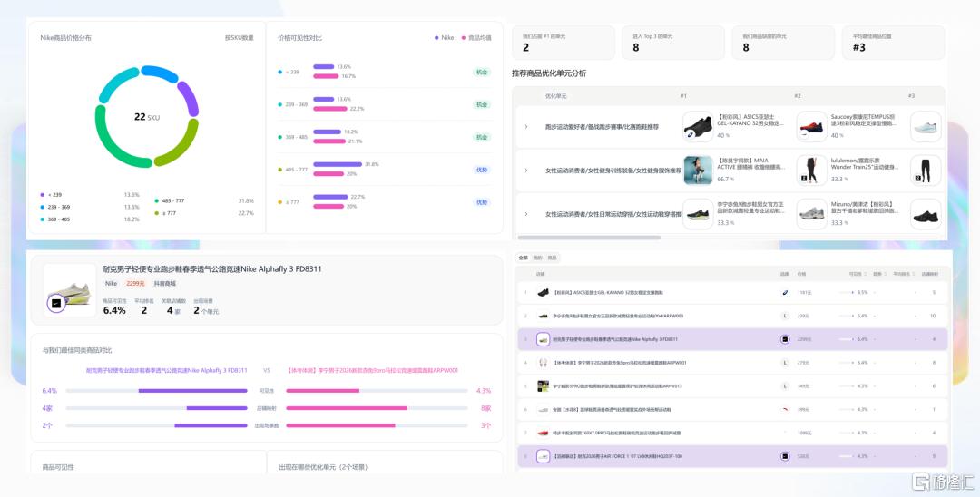Click pink 【体考体测】李宁 competitor product link

pyautogui.click(x=373, y=370)
